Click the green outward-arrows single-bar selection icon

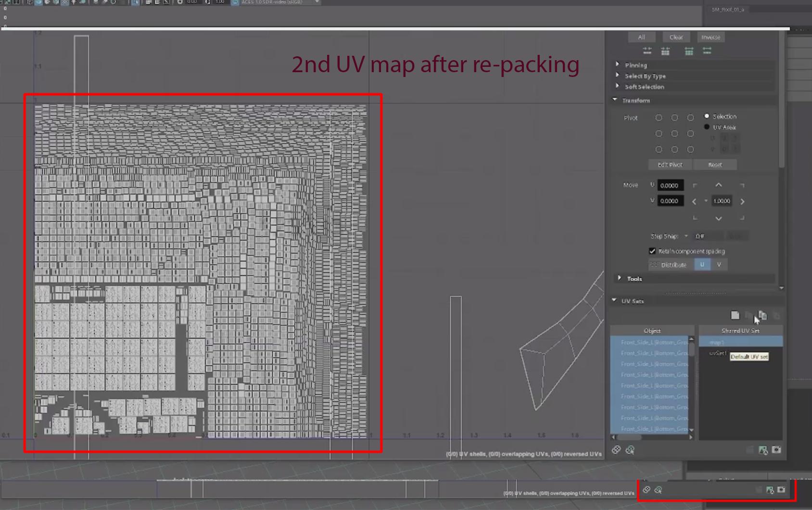click(707, 51)
